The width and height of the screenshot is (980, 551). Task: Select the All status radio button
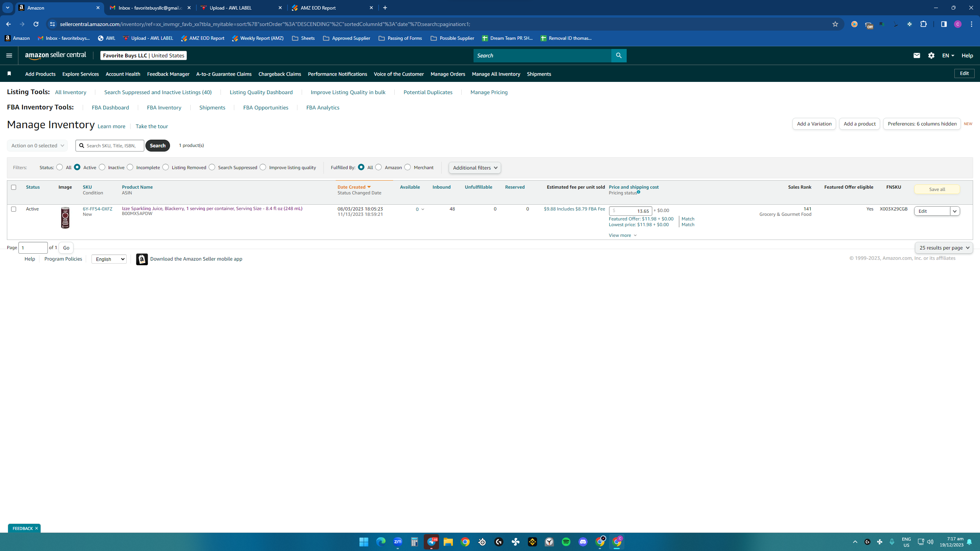[60, 167]
